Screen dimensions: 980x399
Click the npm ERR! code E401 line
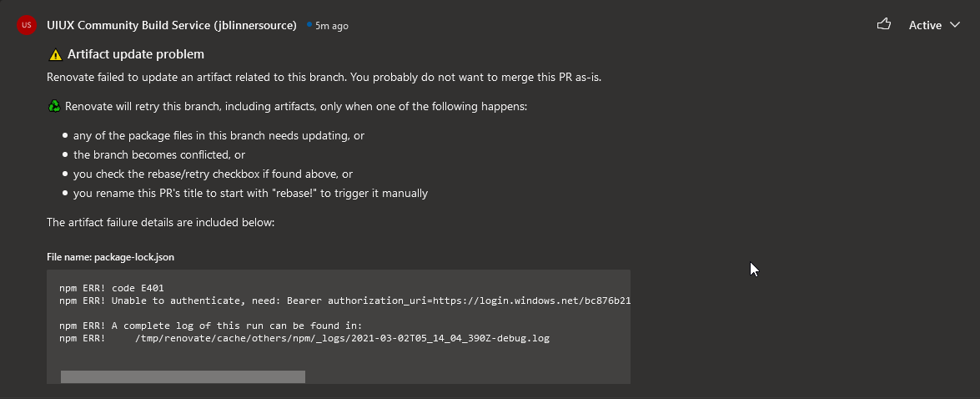tap(111, 288)
